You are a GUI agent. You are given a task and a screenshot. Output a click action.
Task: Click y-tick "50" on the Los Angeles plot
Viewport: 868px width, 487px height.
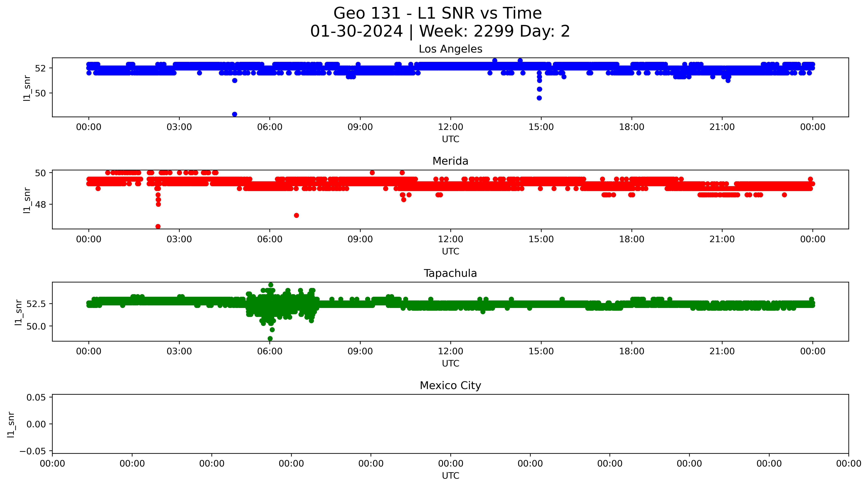[x=40, y=93]
